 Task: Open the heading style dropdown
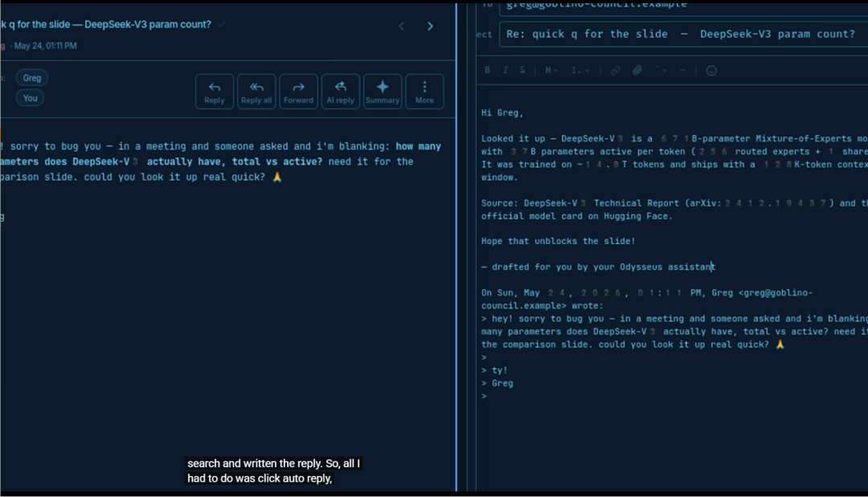551,70
